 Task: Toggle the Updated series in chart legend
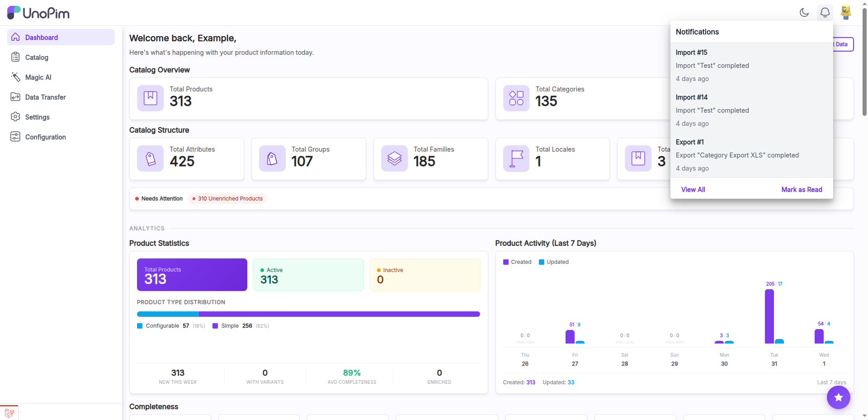[554, 262]
